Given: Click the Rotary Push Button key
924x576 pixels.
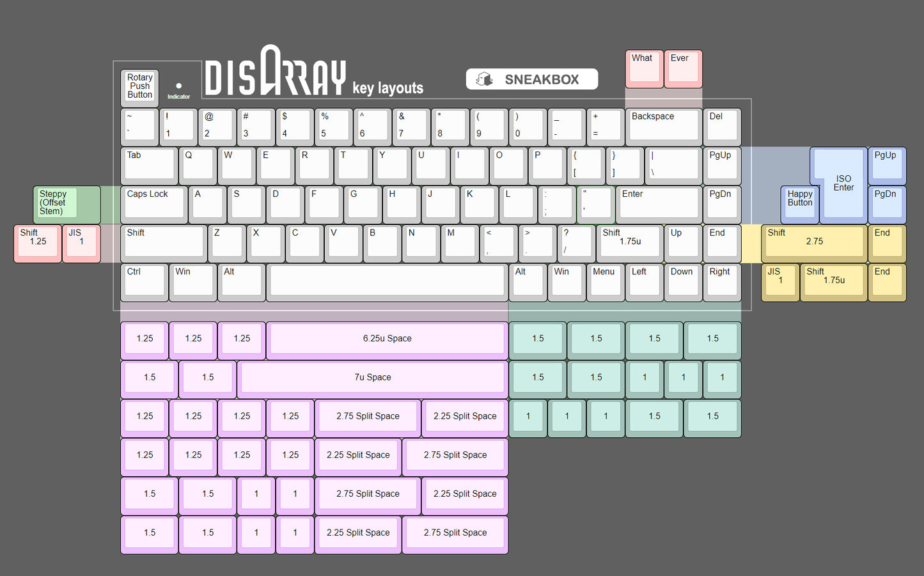Looking at the screenshot, I should pyautogui.click(x=139, y=87).
